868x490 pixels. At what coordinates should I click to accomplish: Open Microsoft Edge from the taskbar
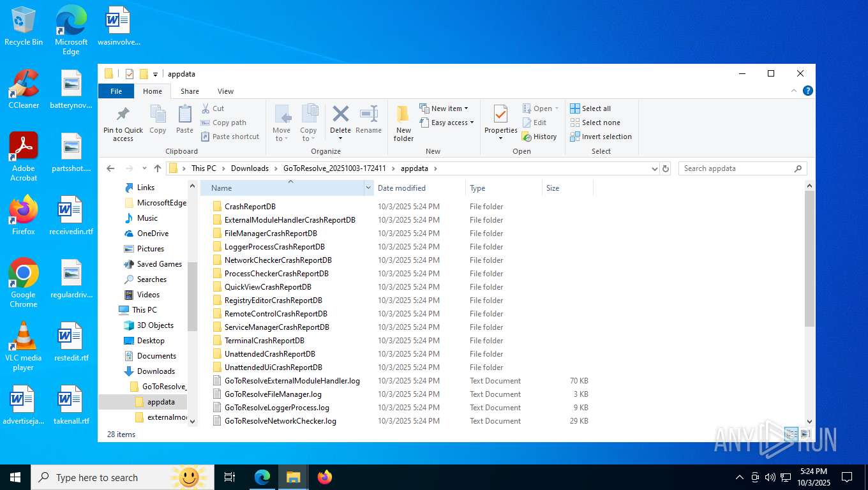(262, 477)
